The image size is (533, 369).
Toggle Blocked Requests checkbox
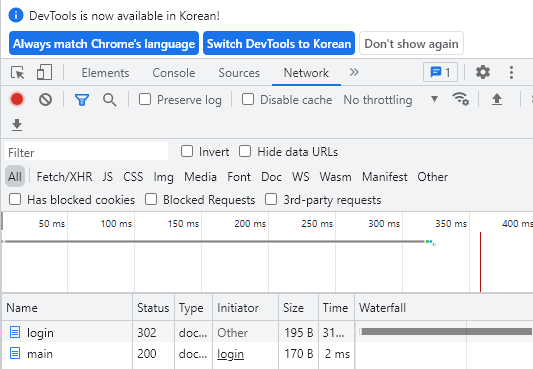(x=151, y=199)
